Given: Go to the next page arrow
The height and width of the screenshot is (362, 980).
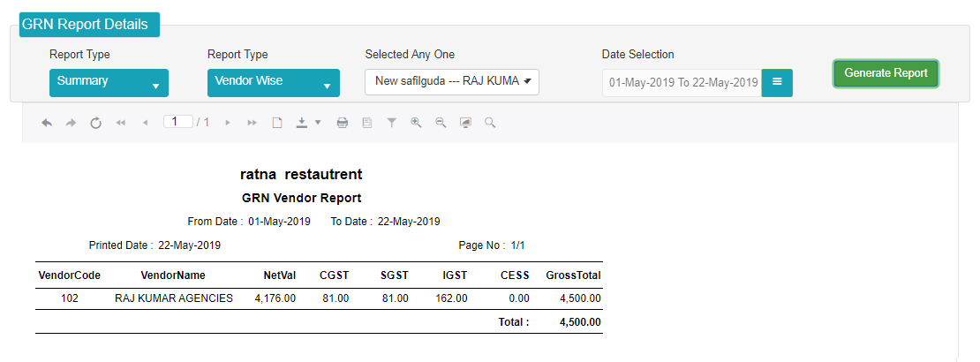Looking at the screenshot, I should pyautogui.click(x=228, y=123).
